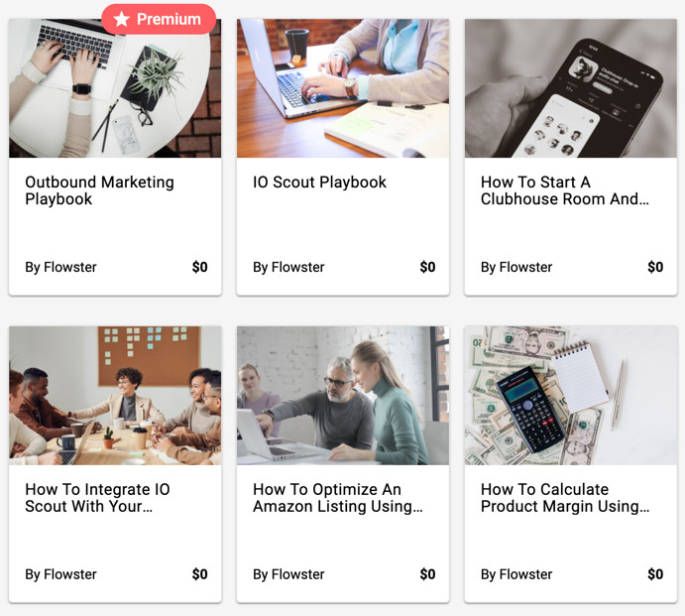Screen dimensions: 685x616
Task: Open the Outbound Marketing Playbook thumbnail image
Action: click(115, 88)
